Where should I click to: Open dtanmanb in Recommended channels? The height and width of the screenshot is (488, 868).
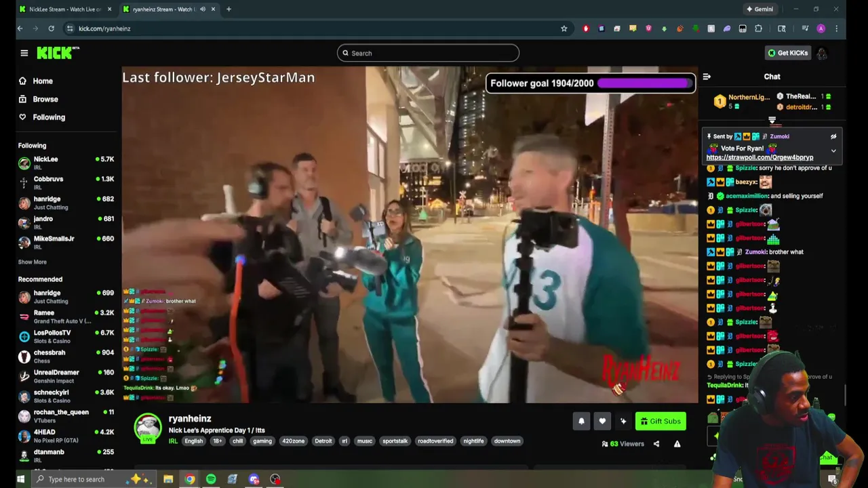click(66, 455)
